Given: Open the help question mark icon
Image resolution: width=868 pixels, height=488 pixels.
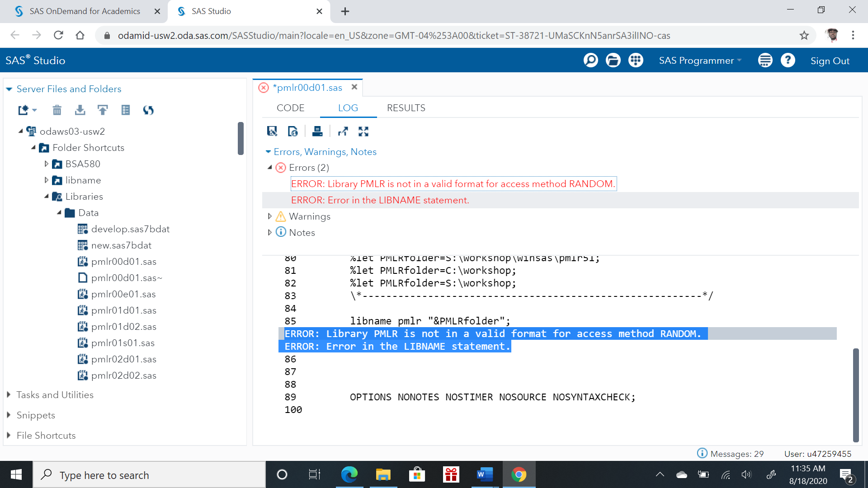Looking at the screenshot, I should point(788,60).
